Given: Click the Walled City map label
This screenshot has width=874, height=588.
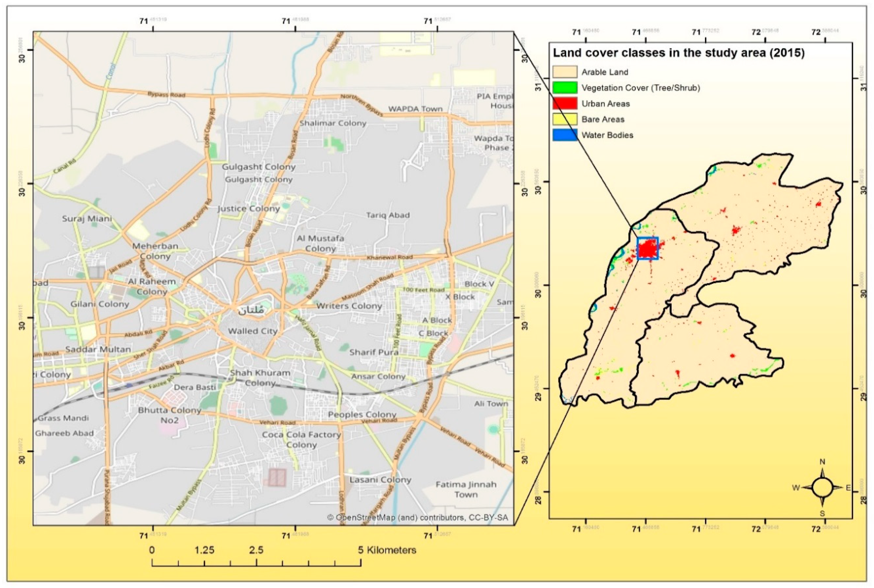Looking at the screenshot, I should [252, 331].
